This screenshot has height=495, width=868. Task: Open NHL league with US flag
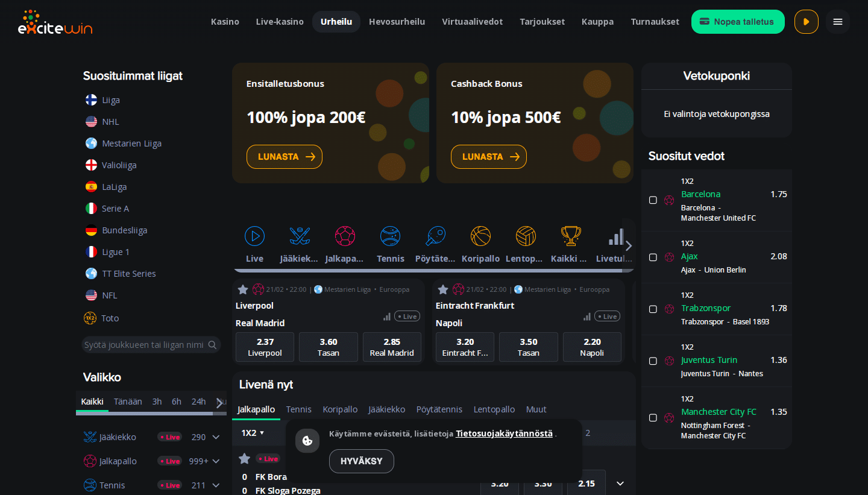pos(102,122)
